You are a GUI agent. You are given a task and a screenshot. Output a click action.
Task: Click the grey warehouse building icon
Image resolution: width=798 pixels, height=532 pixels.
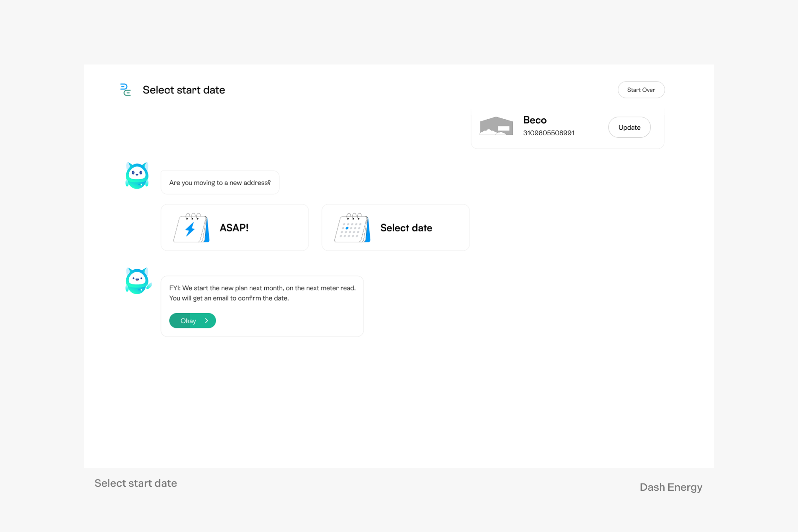496,126
